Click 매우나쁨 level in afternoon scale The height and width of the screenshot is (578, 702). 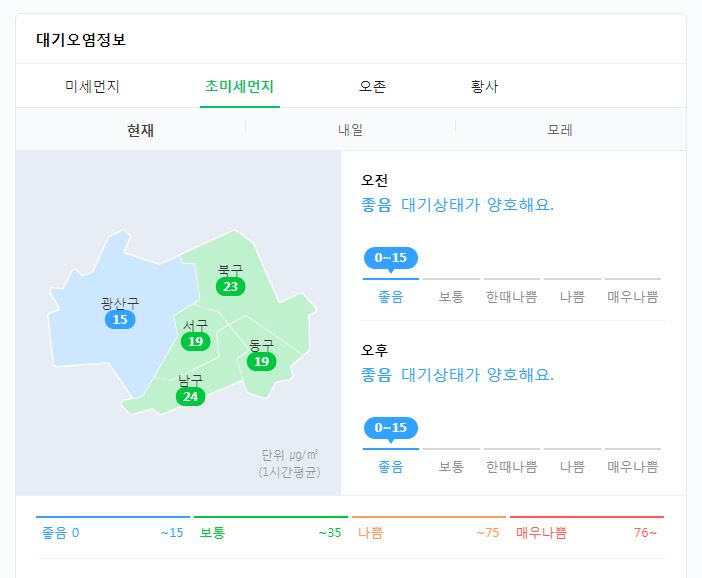tap(633, 467)
